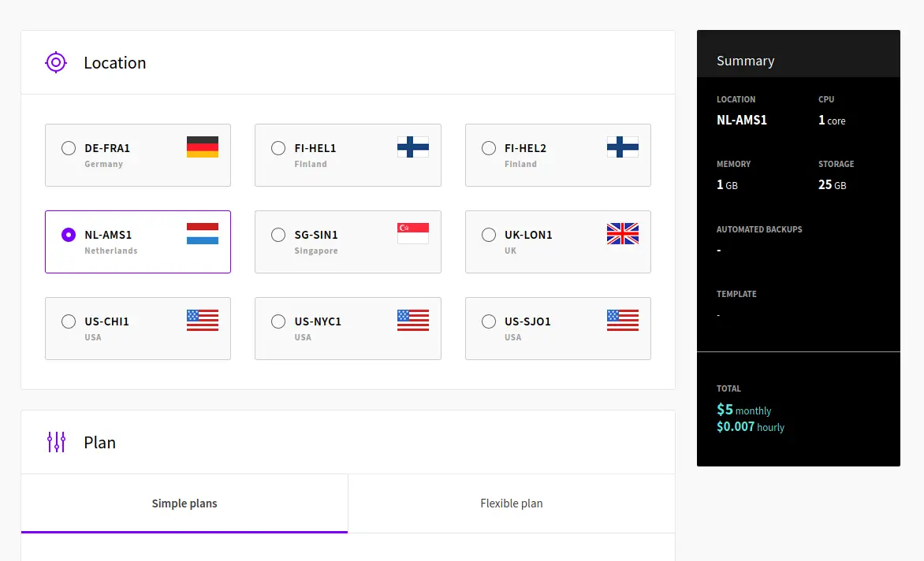Image resolution: width=924 pixels, height=561 pixels.
Task: Click the Plan sliders icon
Action: pyautogui.click(x=56, y=442)
